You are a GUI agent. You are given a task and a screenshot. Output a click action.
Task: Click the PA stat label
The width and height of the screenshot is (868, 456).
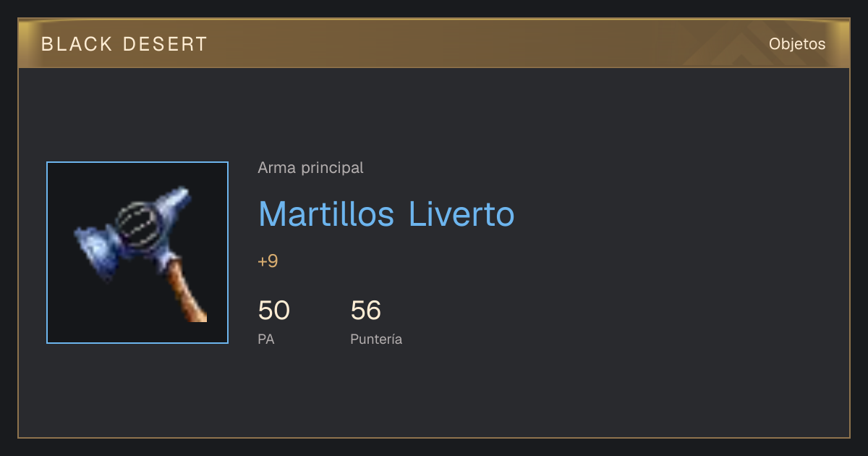tap(265, 339)
